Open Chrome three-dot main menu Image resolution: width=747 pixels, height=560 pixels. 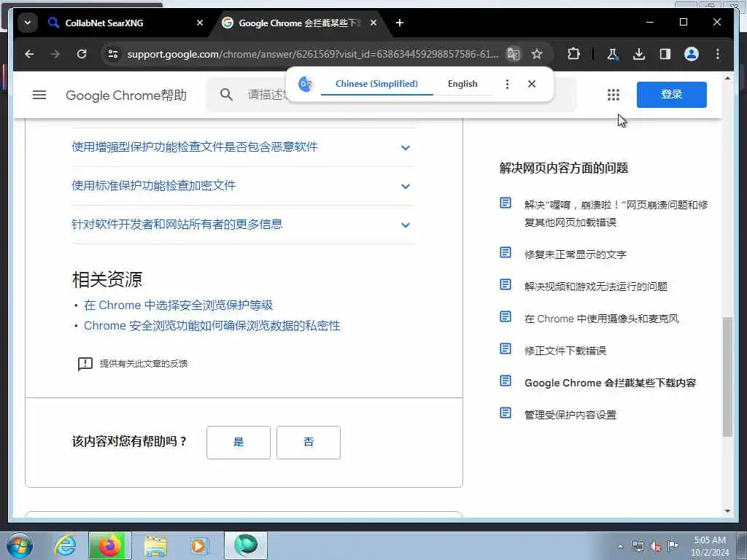tap(718, 54)
